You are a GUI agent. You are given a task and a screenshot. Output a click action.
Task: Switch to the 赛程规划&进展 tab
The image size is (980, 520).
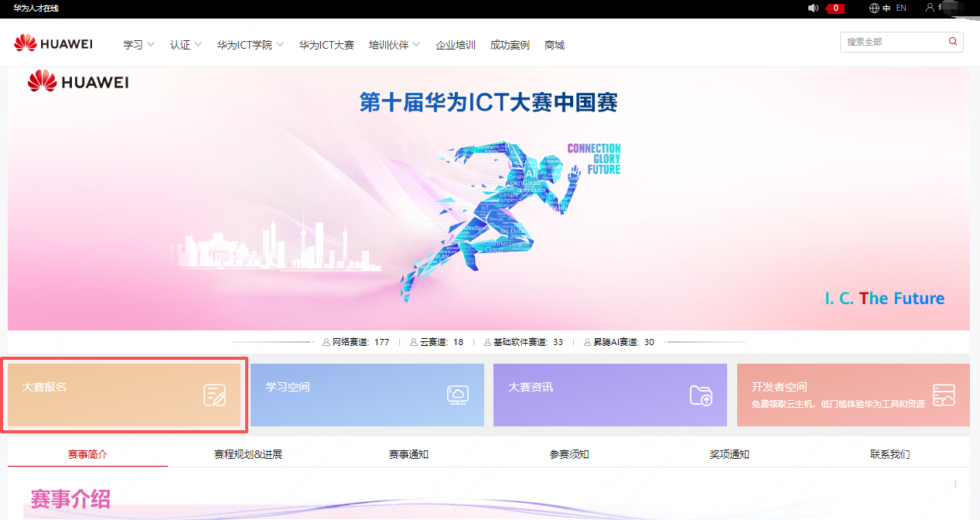[x=249, y=454]
